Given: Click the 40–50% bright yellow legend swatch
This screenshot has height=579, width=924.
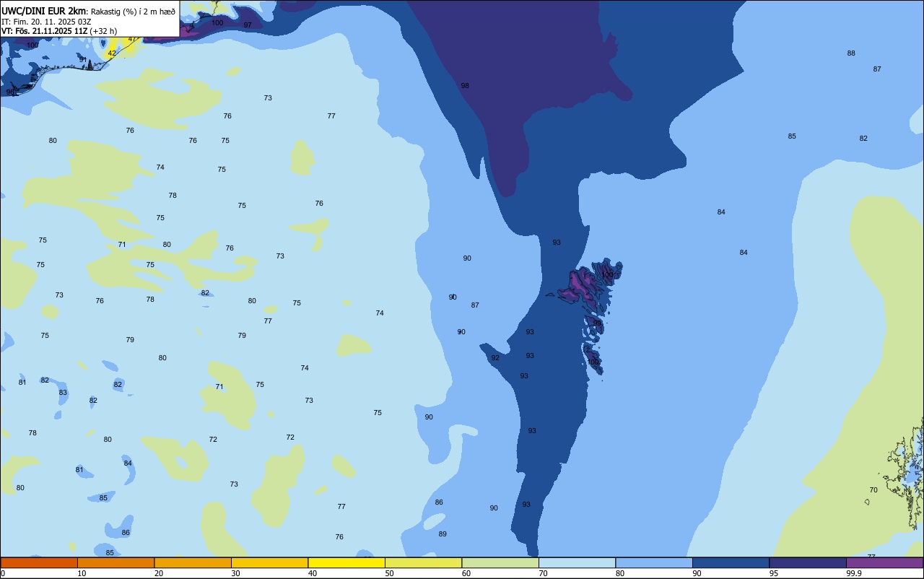Looking at the screenshot, I should pos(346,562).
